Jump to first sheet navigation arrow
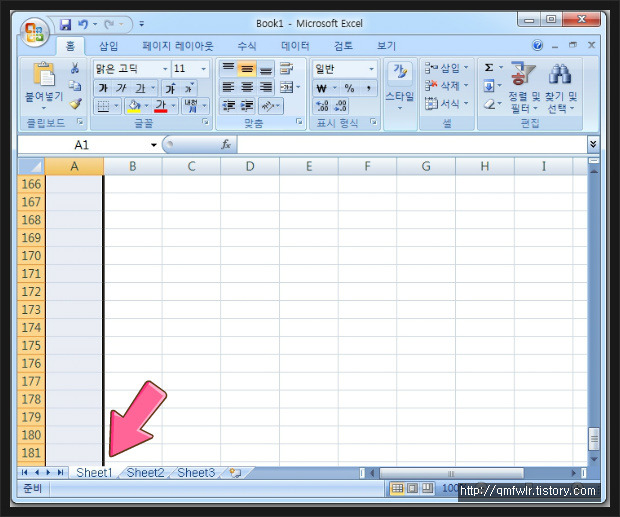The width and height of the screenshot is (620, 517). click(25, 472)
